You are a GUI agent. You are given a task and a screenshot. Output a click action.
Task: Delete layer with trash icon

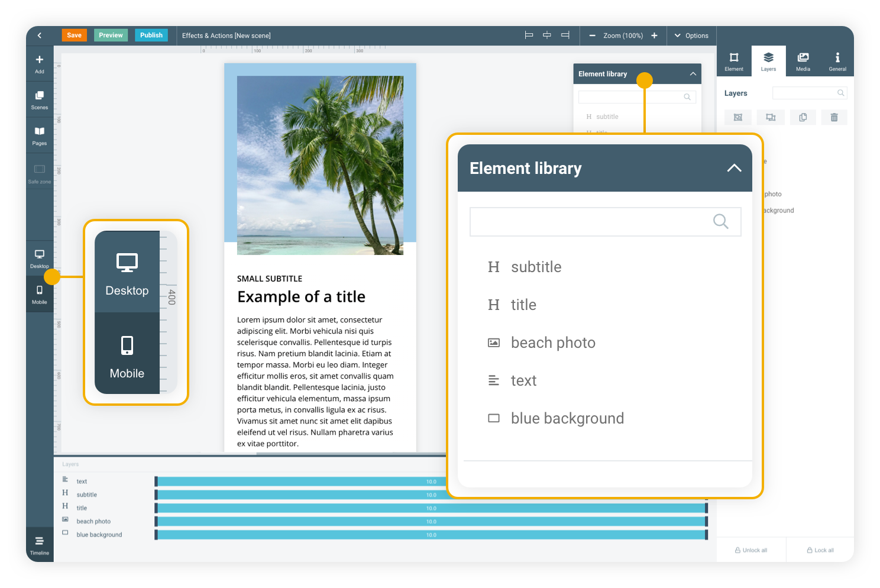pyautogui.click(x=834, y=117)
